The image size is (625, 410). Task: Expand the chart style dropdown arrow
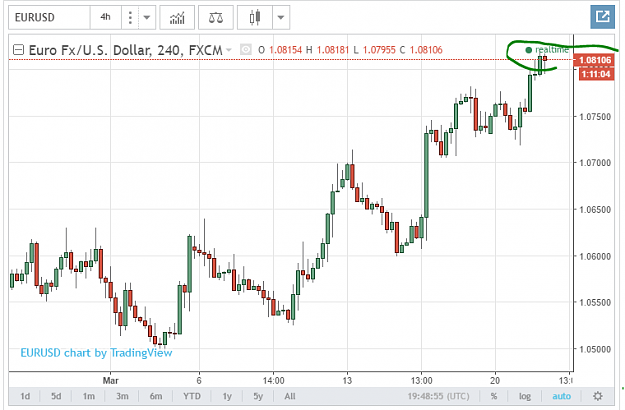281,18
